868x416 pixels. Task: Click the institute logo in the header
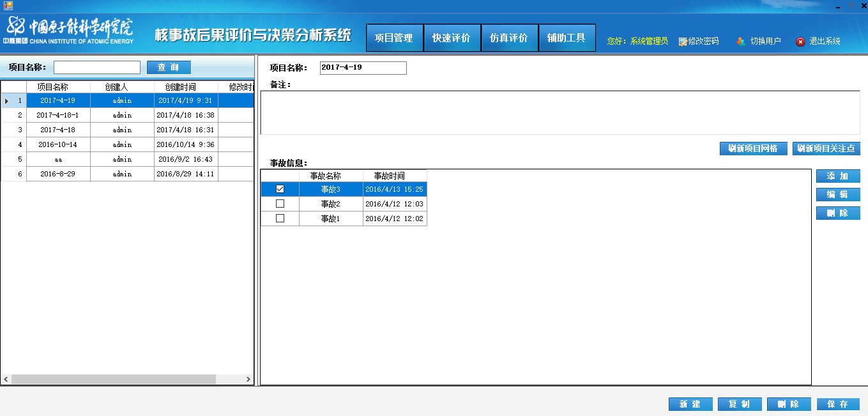click(70, 31)
